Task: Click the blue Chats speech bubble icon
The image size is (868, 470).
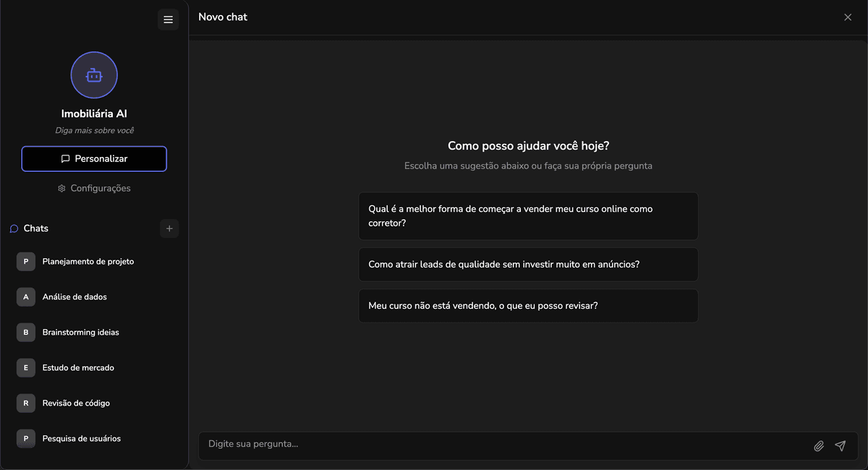Action: pos(14,228)
